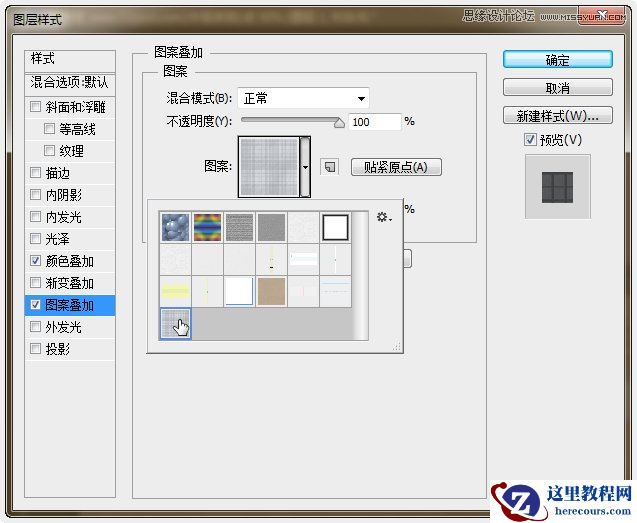Image resolution: width=637 pixels, height=523 pixels.
Task: Enable the 描边 checkbox
Action: click(x=36, y=173)
